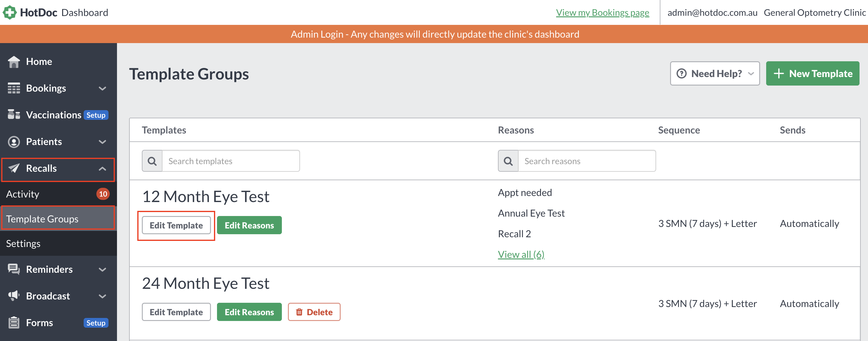This screenshot has height=341, width=868.
Task: Click the New Template button
Action: point(813,73)
